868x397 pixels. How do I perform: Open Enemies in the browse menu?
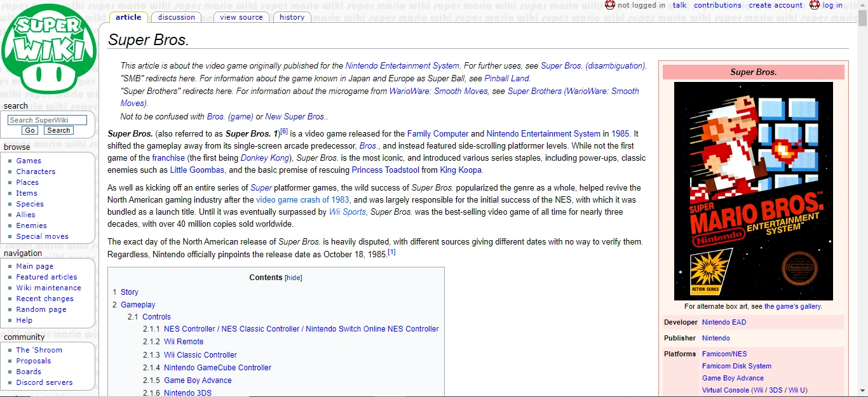tap(32, 225)
